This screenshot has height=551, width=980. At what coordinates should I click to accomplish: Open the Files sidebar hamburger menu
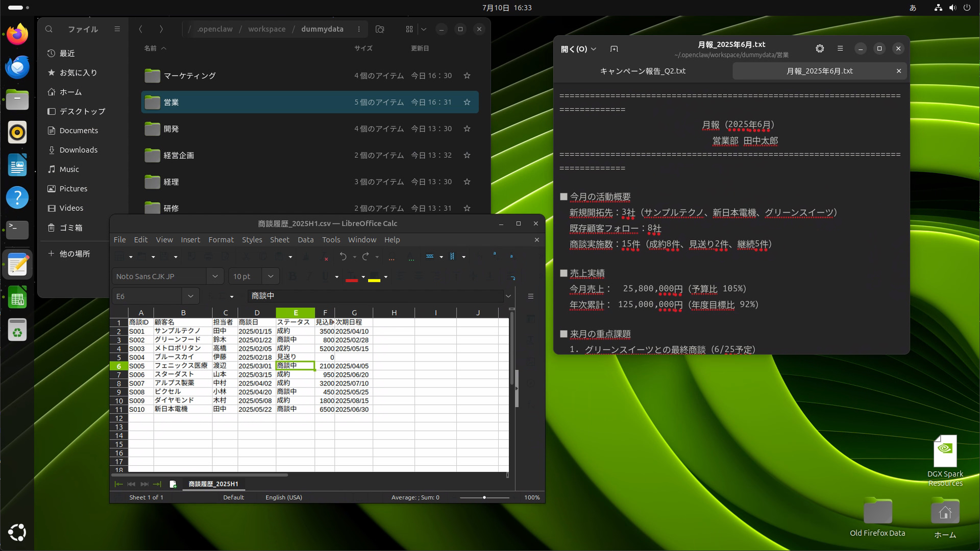[117, 29]
